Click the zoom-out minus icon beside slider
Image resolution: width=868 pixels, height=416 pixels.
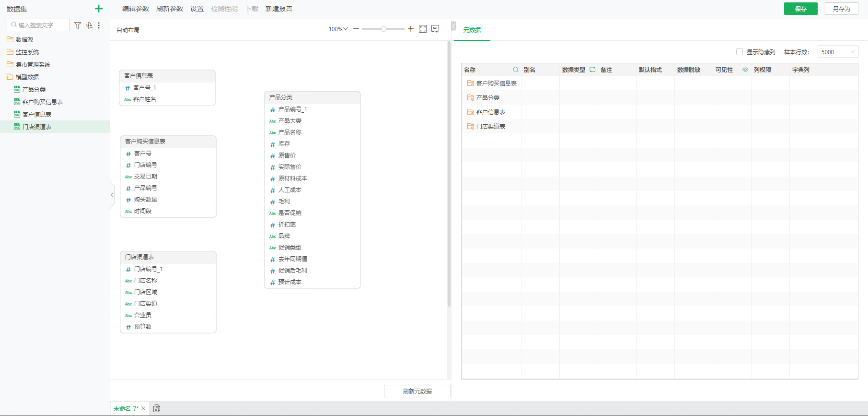356,29
